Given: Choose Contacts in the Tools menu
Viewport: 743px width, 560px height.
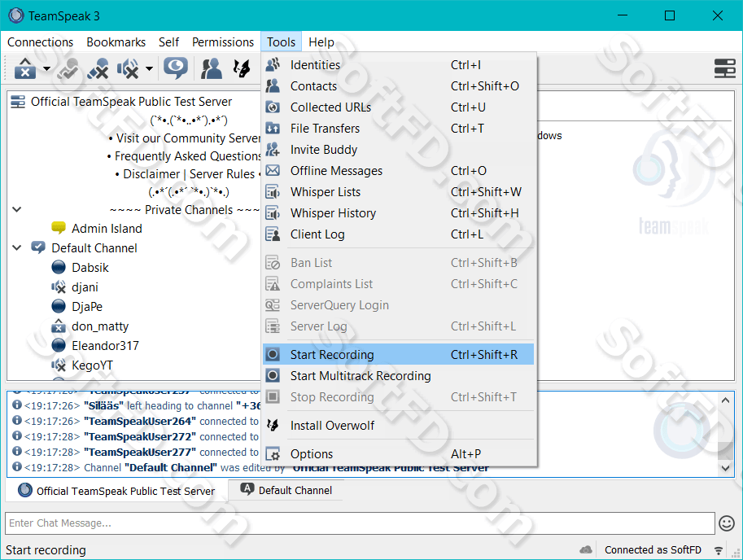Looking at the screenshot, I should [x=399, y=86].
